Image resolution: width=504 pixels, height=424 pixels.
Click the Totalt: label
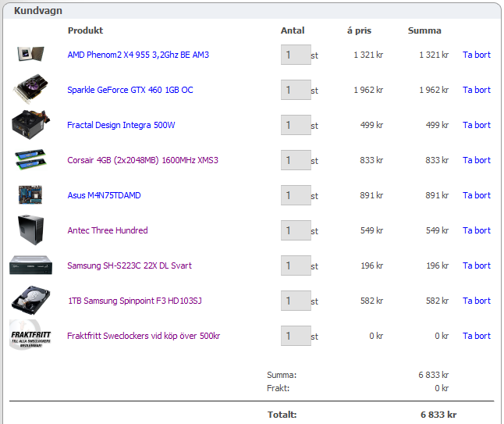tap(282, 415)
